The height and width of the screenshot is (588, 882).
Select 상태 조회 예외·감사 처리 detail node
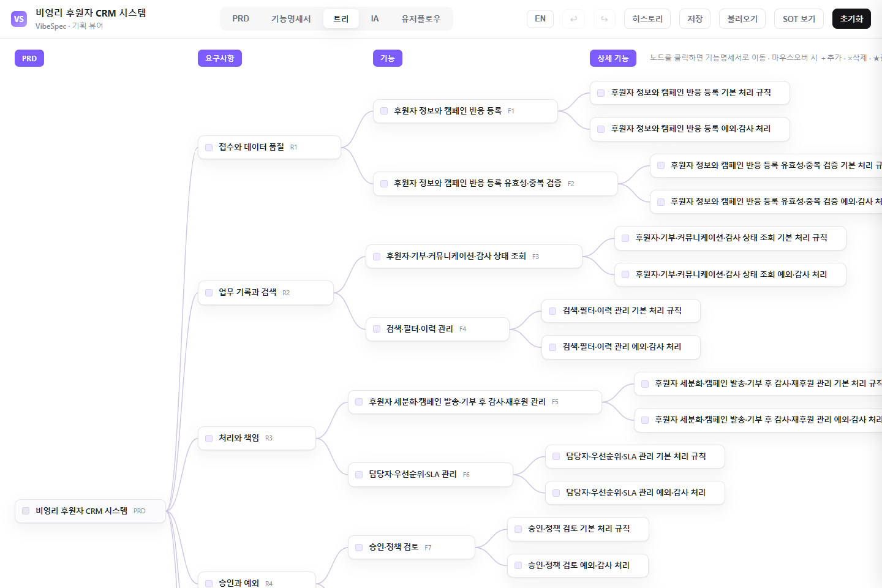point(730,274)
